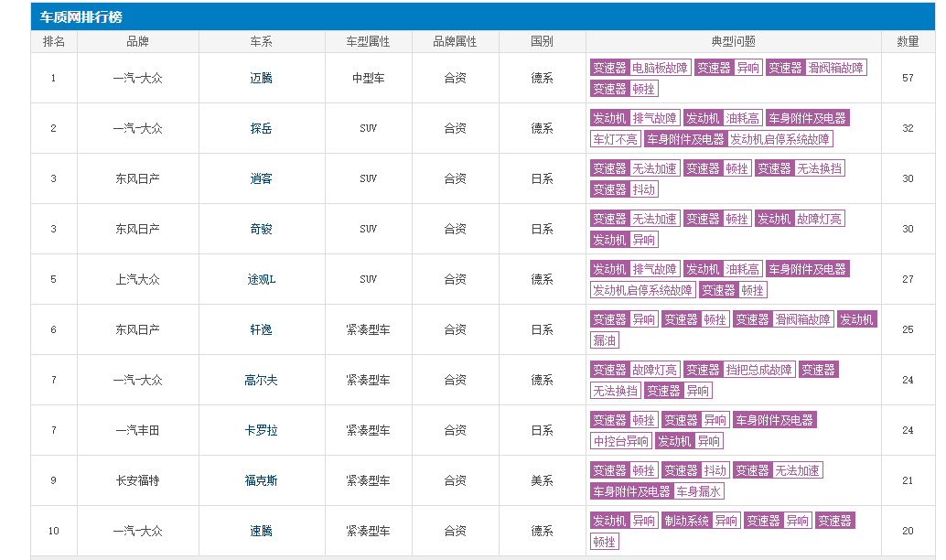Viewport: 946px width, 560px height.
Task: Select the 上汽大众 brand cell
Action: click(x=137, y=279)
